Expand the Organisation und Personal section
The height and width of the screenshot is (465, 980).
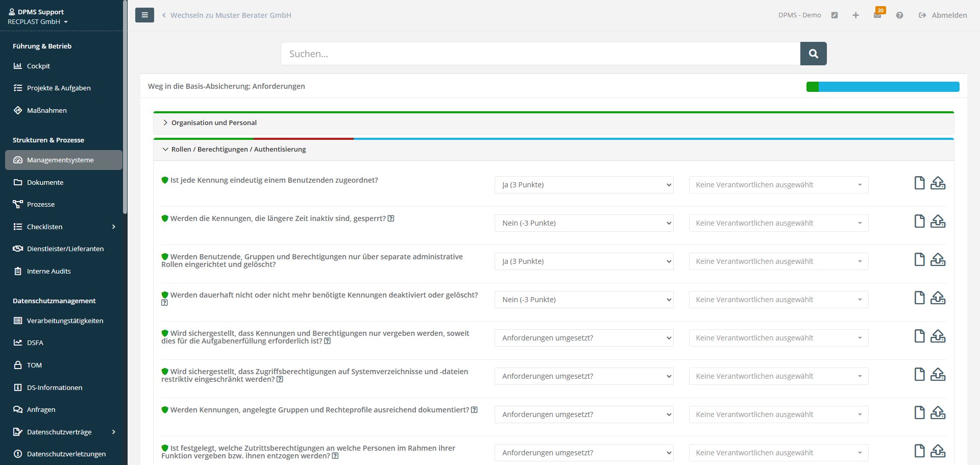214,123
